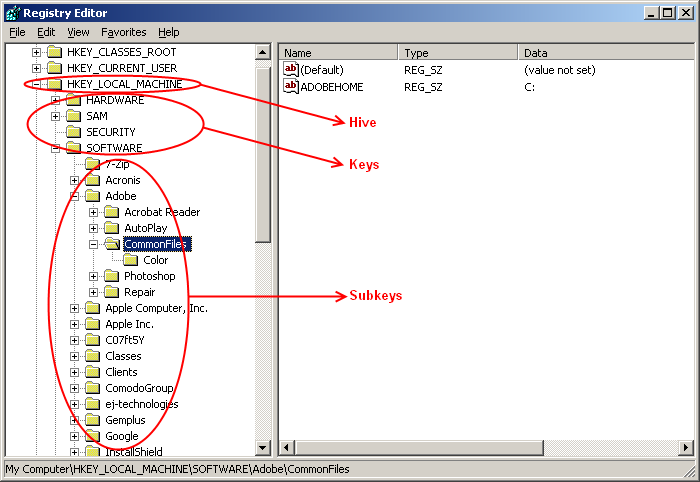Click the ADOBEHOME string value icon
The width and height of the screenshot is (700, 482).
click(x=291, y=87)
